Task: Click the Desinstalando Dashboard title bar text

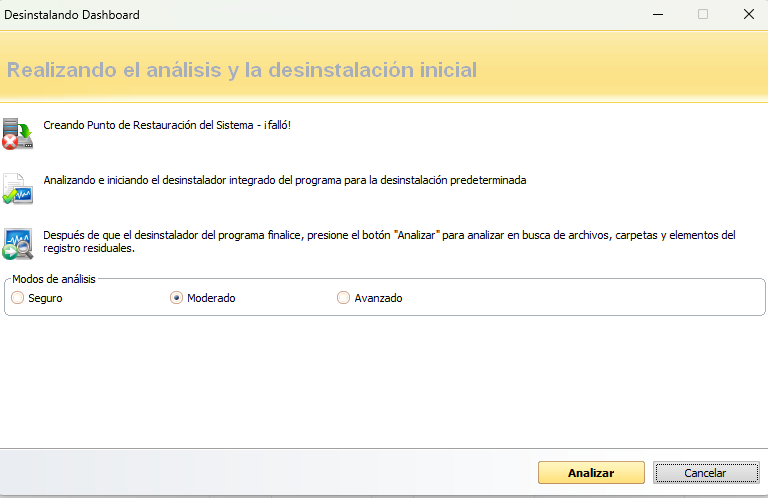Action: click(x=73, y=15)
